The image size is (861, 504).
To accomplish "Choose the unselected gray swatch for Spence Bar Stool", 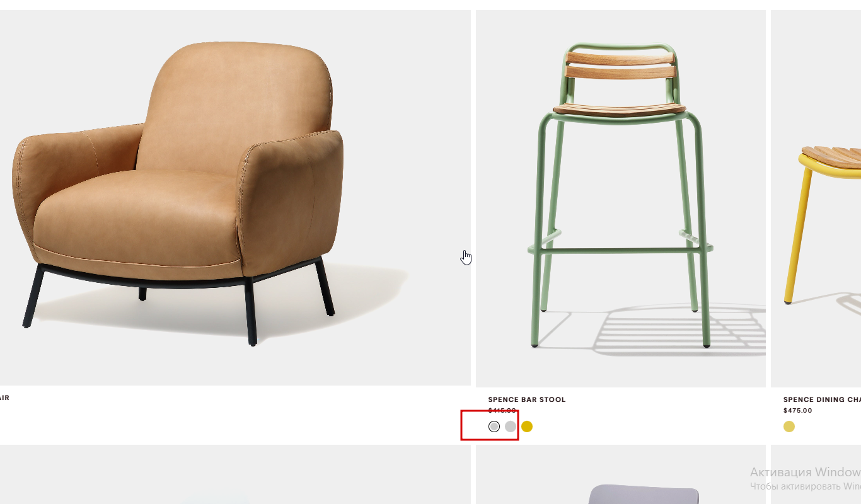I will tap(511, 427).
